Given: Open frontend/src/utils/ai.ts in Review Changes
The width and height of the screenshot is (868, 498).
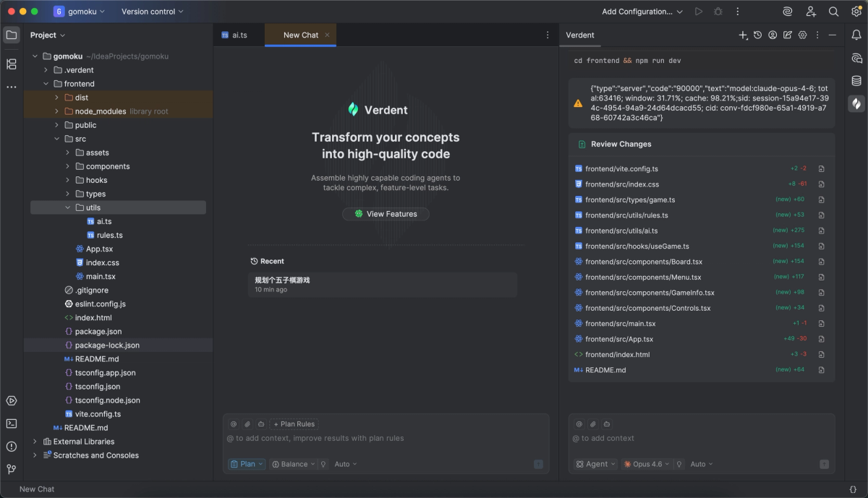Looking at the screenshot, I should [x=621, y=231].
